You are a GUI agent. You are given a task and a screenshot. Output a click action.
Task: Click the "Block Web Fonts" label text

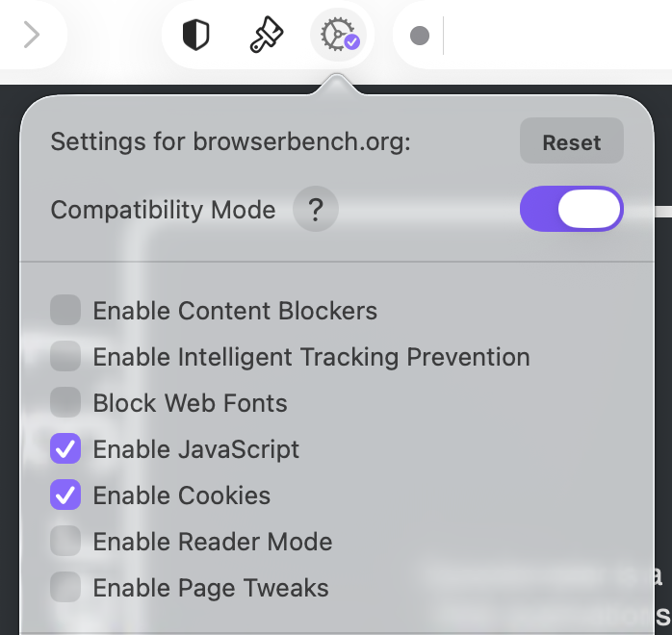coord(190,403)
